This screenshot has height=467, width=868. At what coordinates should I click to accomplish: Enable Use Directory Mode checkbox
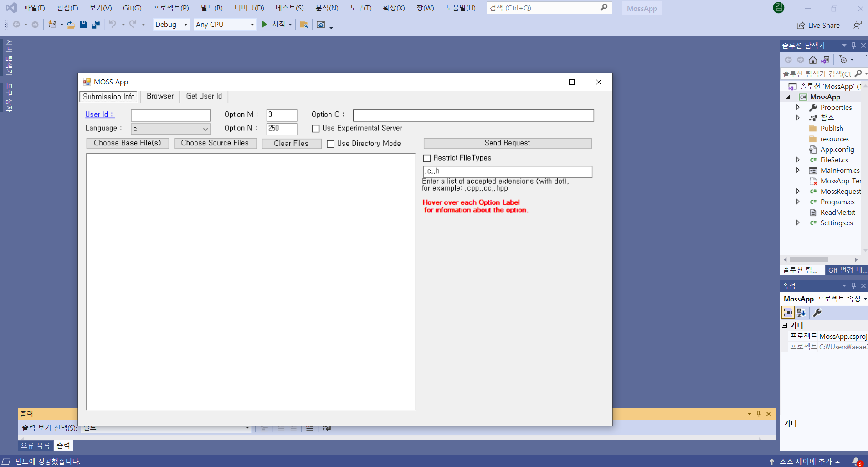(x=331, y=144)
